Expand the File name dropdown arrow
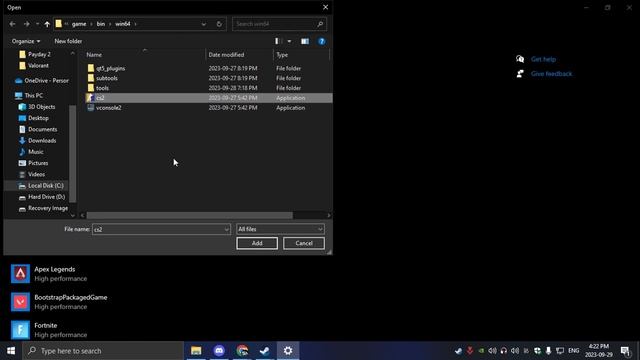The height and width of the screenshot is (360, 640). click(227, 229)
